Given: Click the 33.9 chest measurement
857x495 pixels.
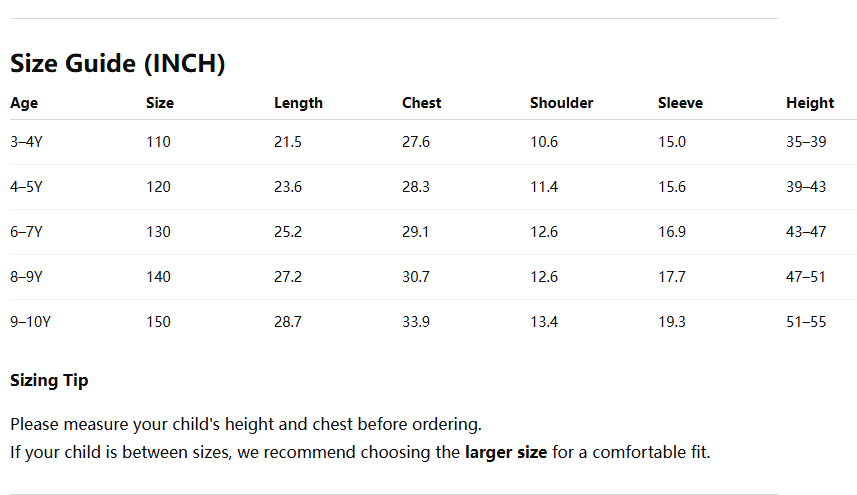Looking at the screenshot, I should [x=416, y=322].
